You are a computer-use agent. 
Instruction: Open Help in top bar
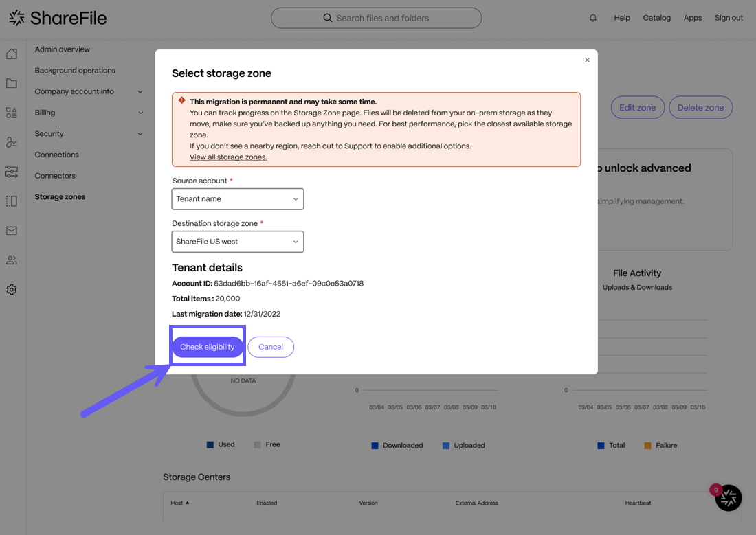click(x=622, y=18)
